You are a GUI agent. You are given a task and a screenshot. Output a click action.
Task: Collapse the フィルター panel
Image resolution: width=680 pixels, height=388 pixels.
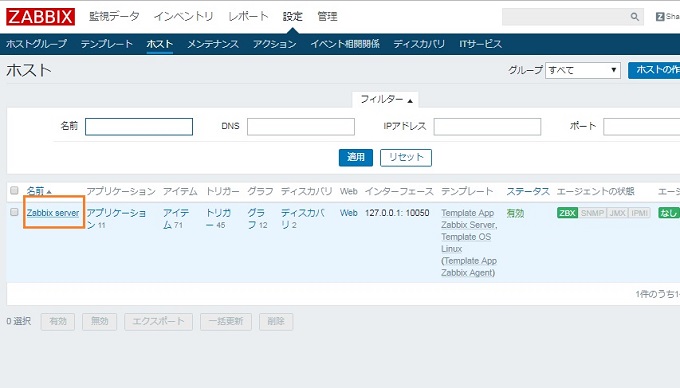pyautogui.click(x=385, y=100)
